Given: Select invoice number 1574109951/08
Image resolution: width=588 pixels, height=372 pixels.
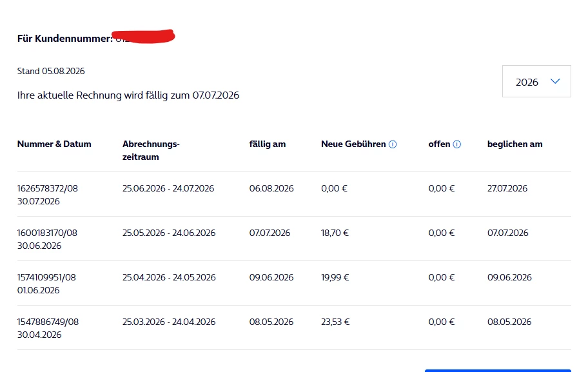Looking at the screenshot, I should click(x=46, y=277).
